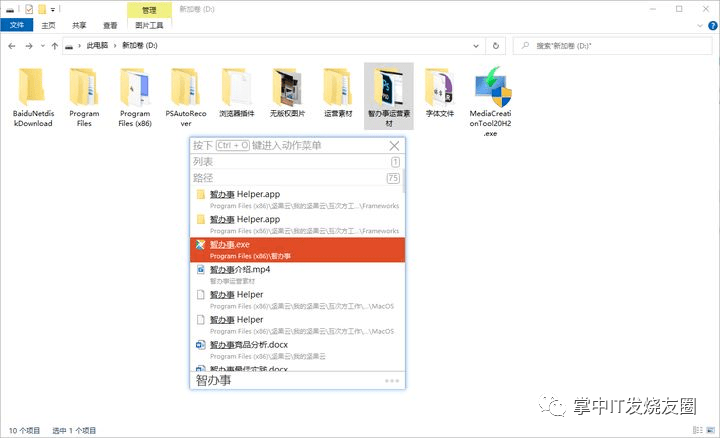
Task: Open the PSAutoRecover folder
Action: tap(186, 97)
